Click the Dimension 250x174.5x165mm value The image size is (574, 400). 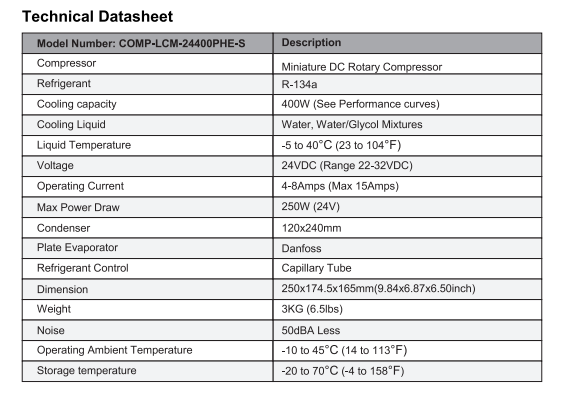click(x=378, y=288)
